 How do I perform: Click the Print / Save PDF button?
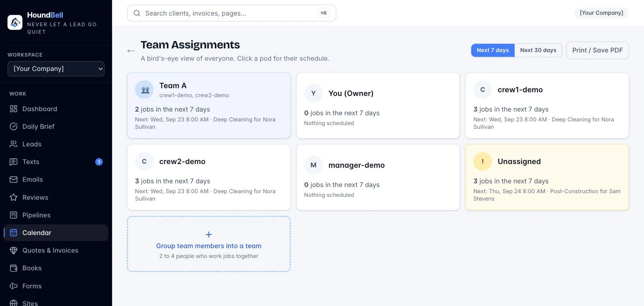click(598, 50)
